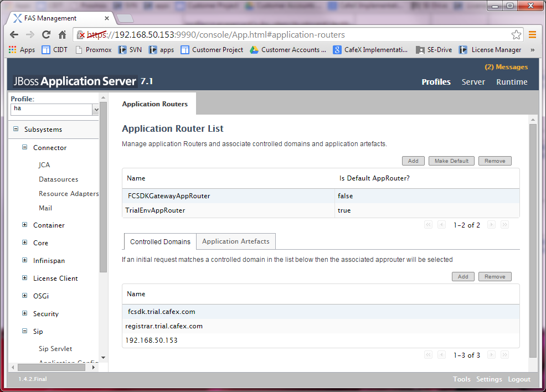Collapse the Connector node
546x392 pixels.
[x=25, y=147]
